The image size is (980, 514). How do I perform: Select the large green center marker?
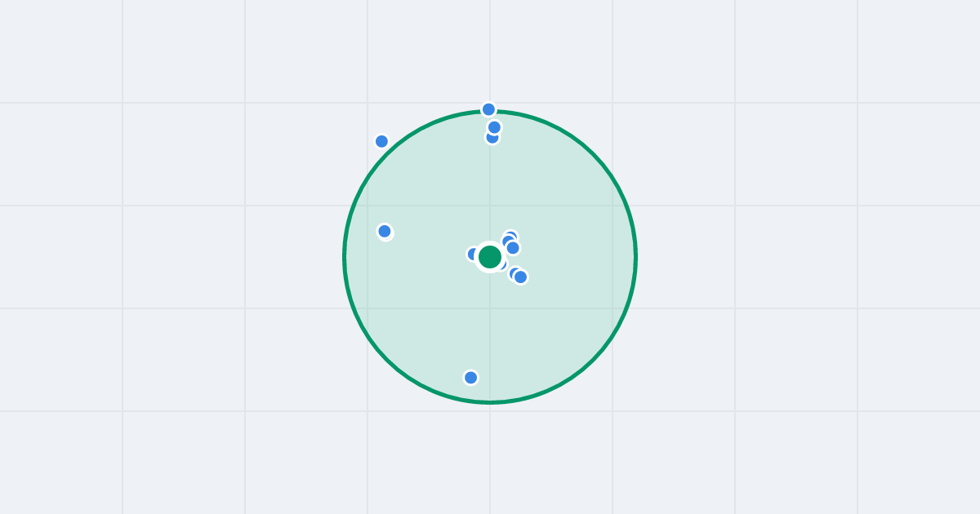(490, 257)
